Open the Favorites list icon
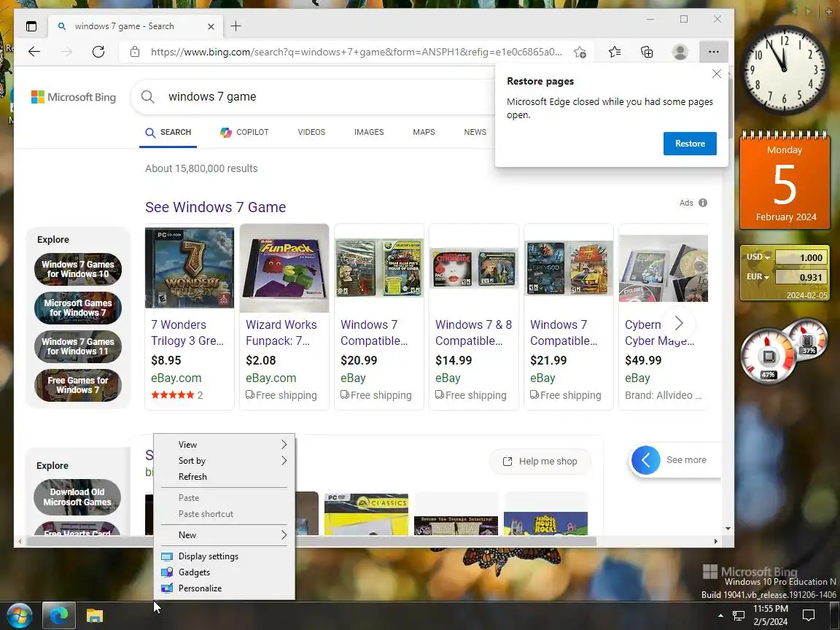This screenshot has width=840, height=630. click(x=615, y=52)
